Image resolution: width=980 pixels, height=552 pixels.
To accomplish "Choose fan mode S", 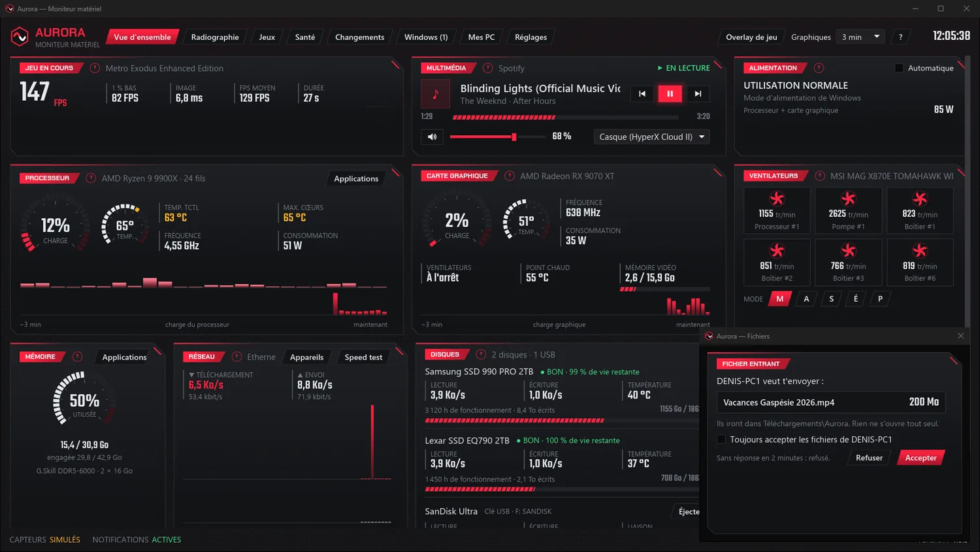I will coord(831,299).
